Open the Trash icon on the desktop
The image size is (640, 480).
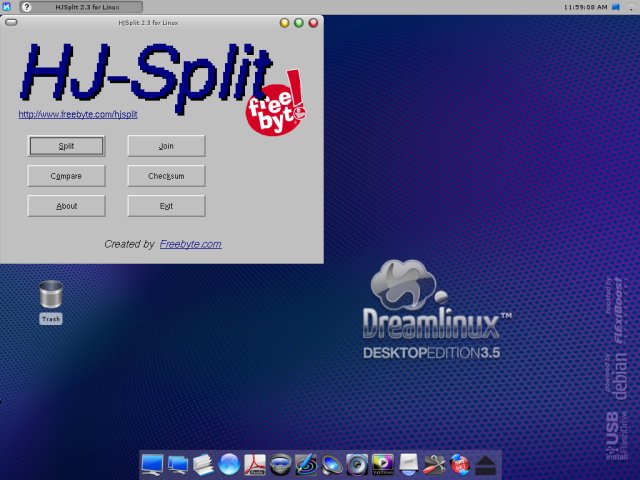click(x=51, y=302)
